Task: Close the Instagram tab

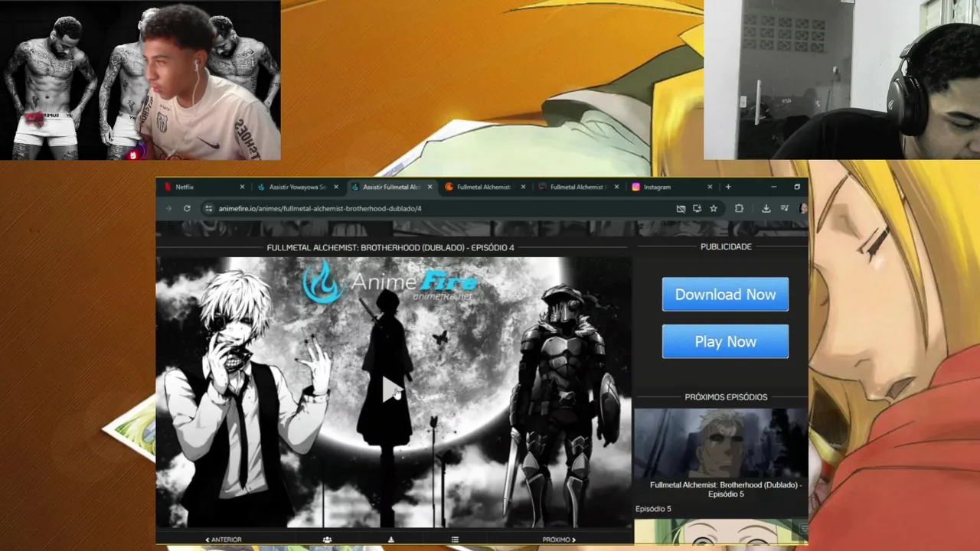Action: (x=710, y=187)
